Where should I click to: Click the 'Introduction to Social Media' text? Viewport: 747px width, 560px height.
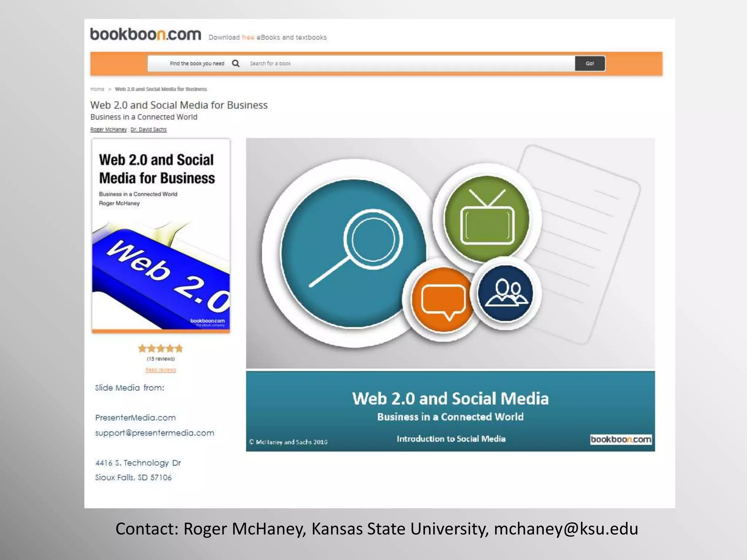coord(451,439)
